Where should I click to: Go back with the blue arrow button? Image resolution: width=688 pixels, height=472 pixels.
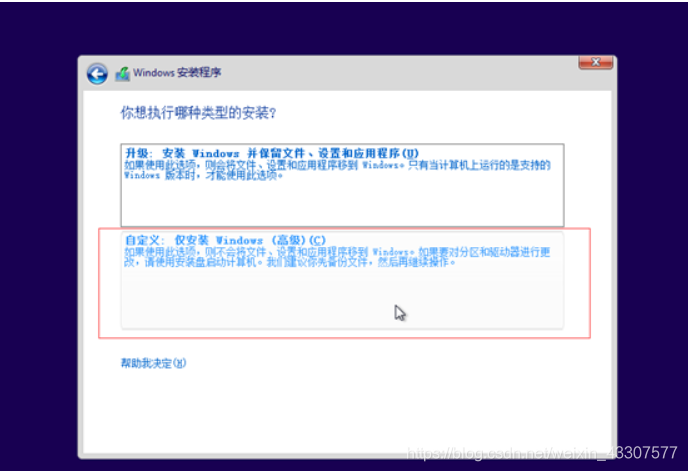click(97, 73)
